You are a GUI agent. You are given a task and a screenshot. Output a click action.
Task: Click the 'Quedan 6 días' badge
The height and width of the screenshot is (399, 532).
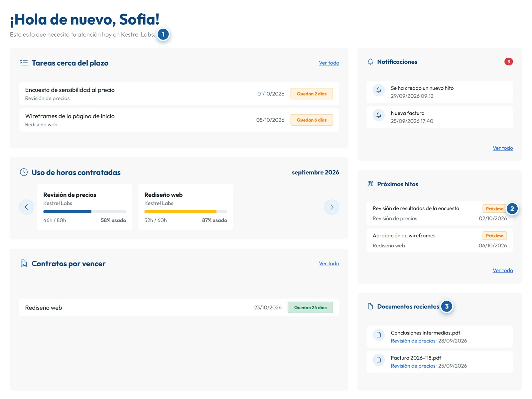coord(312,120)
